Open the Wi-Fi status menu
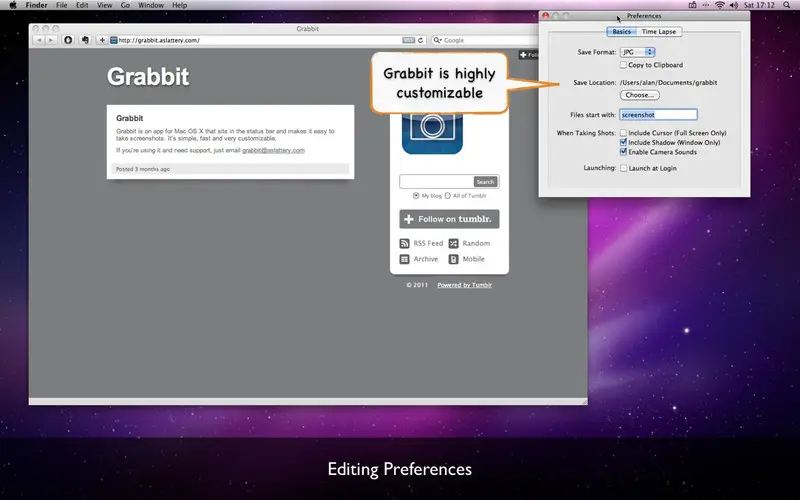 (720, 5)
